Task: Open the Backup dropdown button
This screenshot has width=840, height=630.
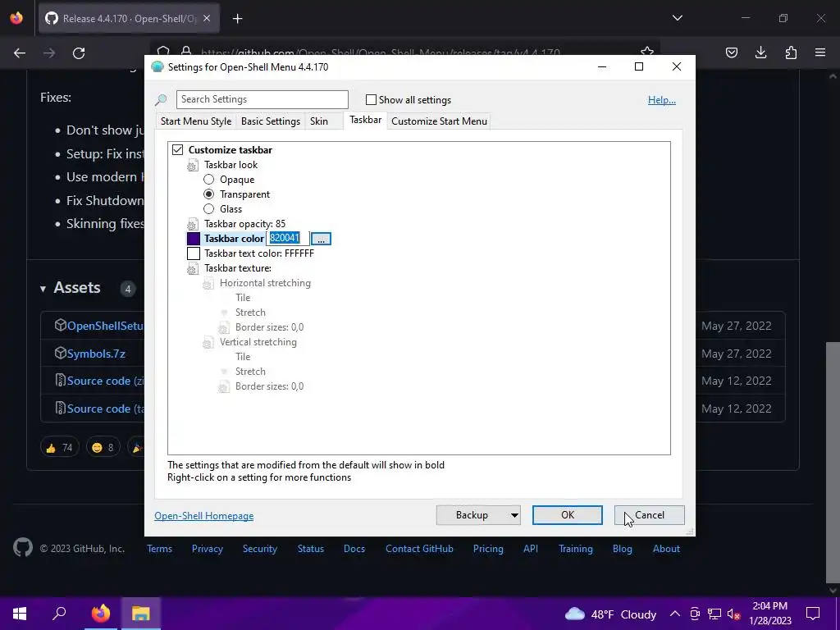Action: [478, 515]
